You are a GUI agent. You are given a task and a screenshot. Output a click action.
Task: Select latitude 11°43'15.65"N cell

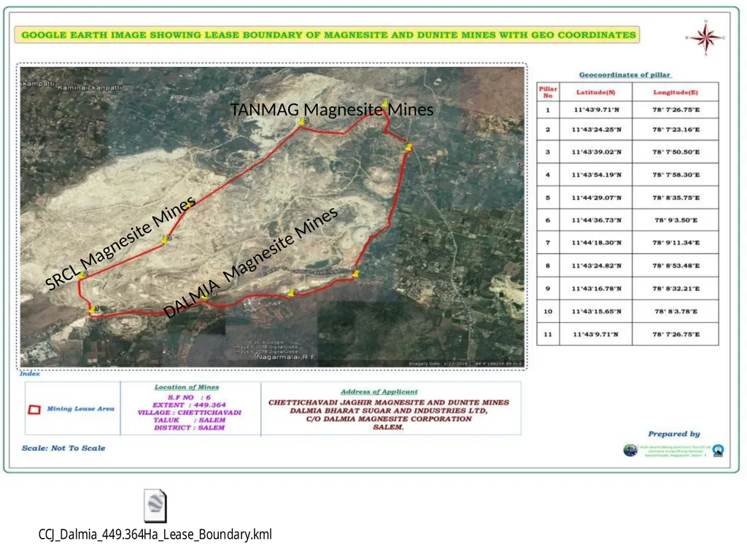pos(596,311)
